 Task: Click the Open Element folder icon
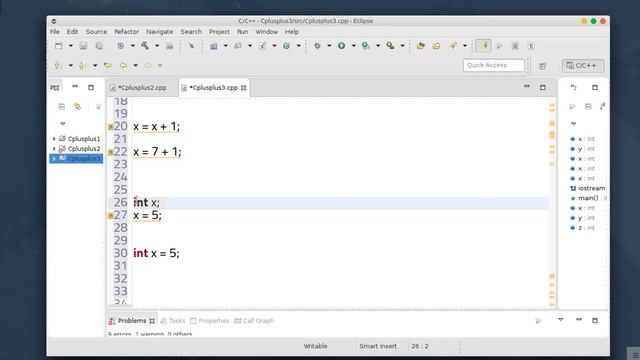420,46
